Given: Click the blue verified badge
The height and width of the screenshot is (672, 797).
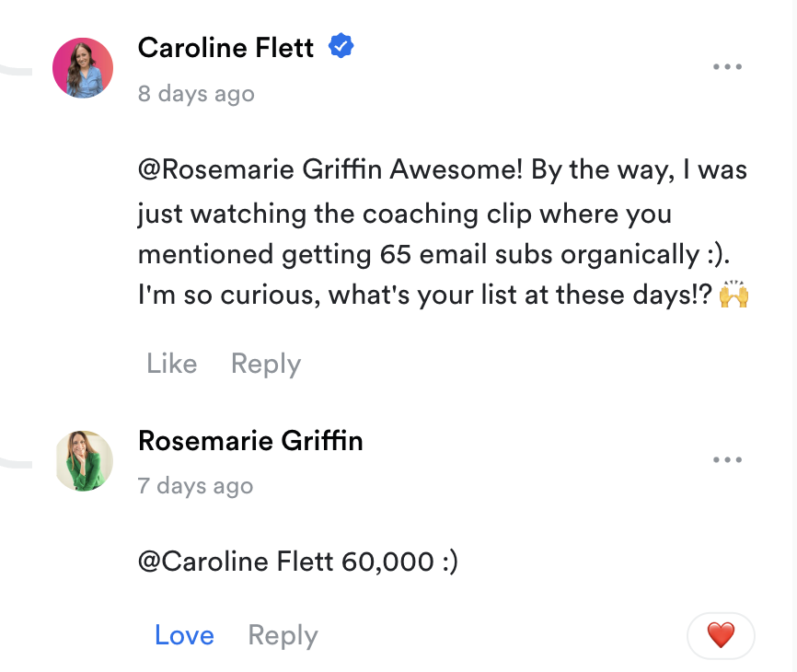Looking at the screenshot, I should [341, 47].
